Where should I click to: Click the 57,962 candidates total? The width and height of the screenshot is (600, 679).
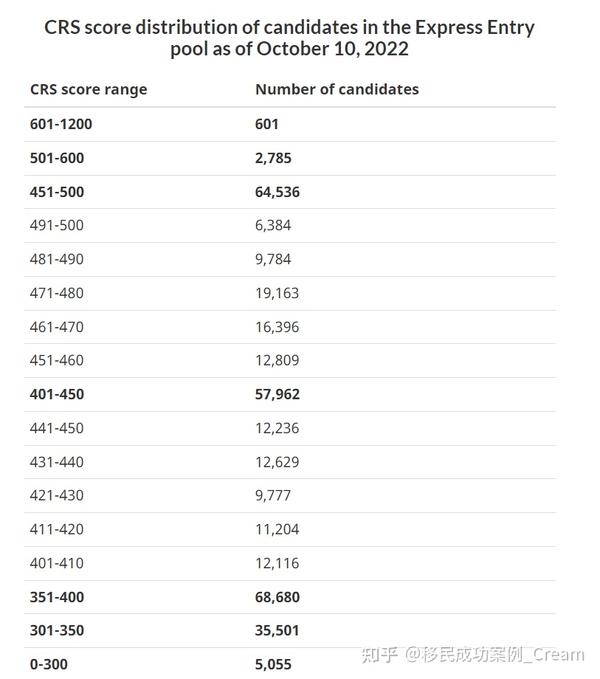[x=277, y=395]
